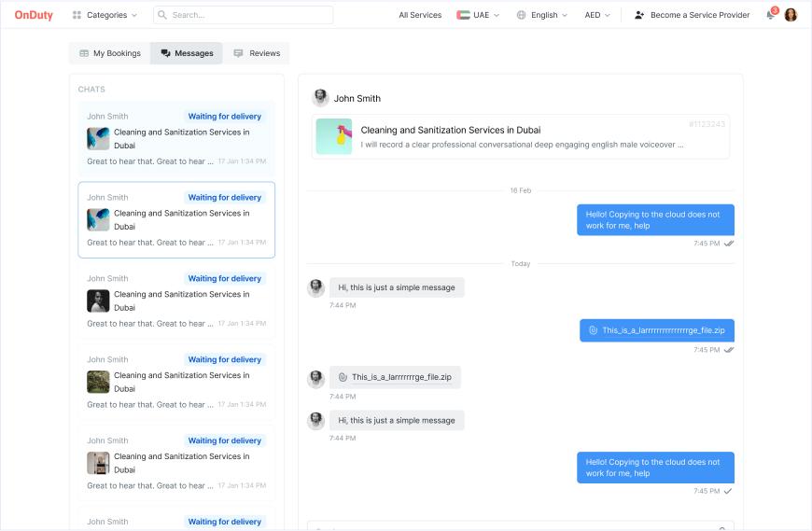Image resolution: width=812 pixels, height=531 pixels.
Task: Click the first 'Hi, this is just a simple message' bubble
Action: (x=397, y=287)
